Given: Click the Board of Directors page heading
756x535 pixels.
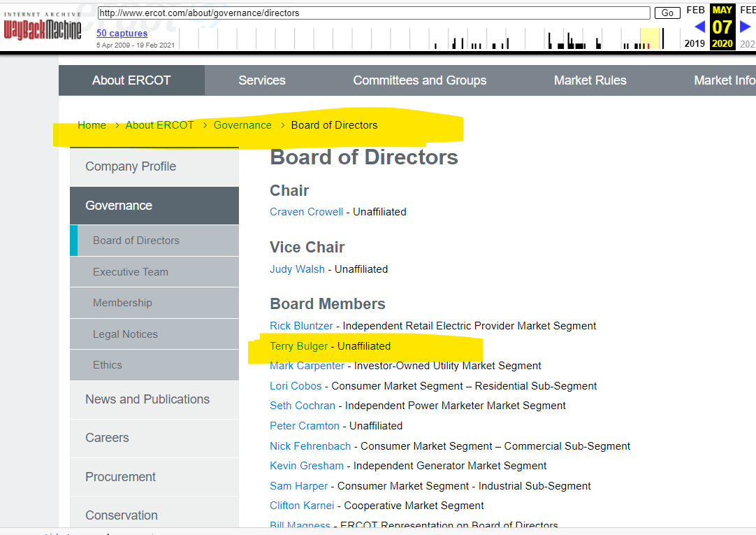Looking at the screenshot, I should tap(364, 157).
